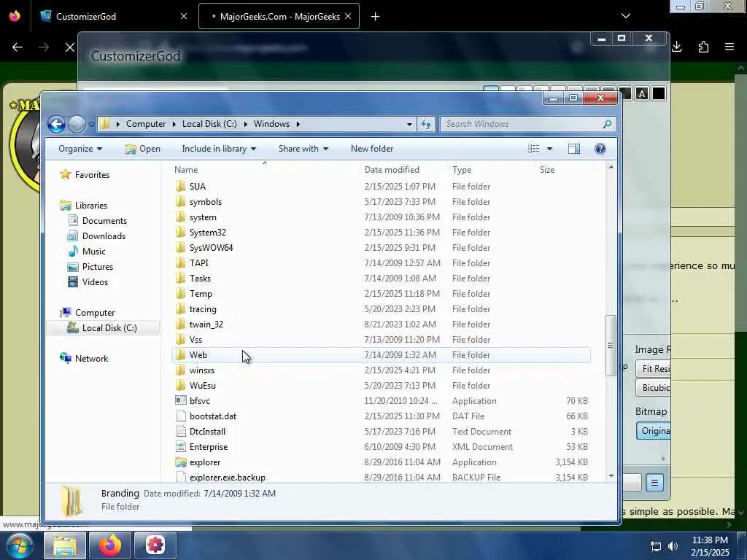
Task: Open the Documents library
Action: [x=104, y=220]
